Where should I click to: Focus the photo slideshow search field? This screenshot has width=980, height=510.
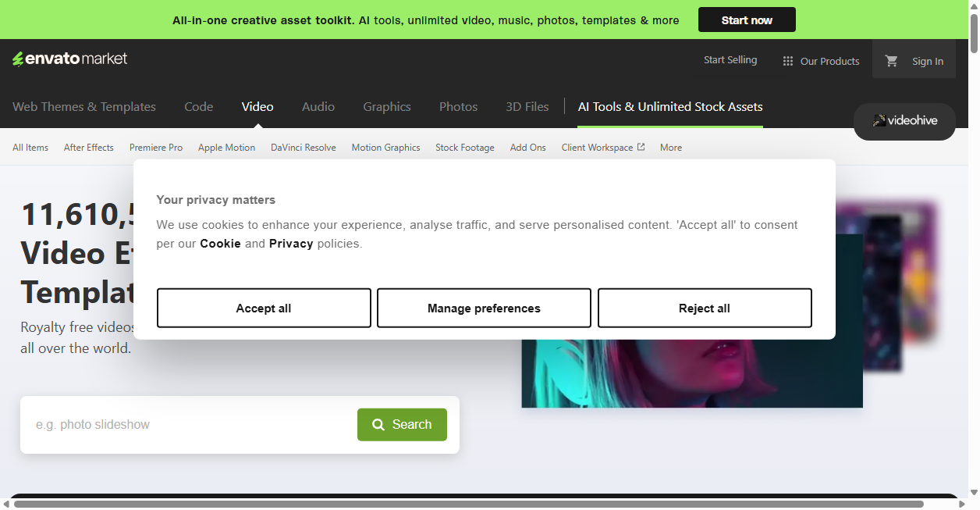pyautogui.click(x=189, y=425)
